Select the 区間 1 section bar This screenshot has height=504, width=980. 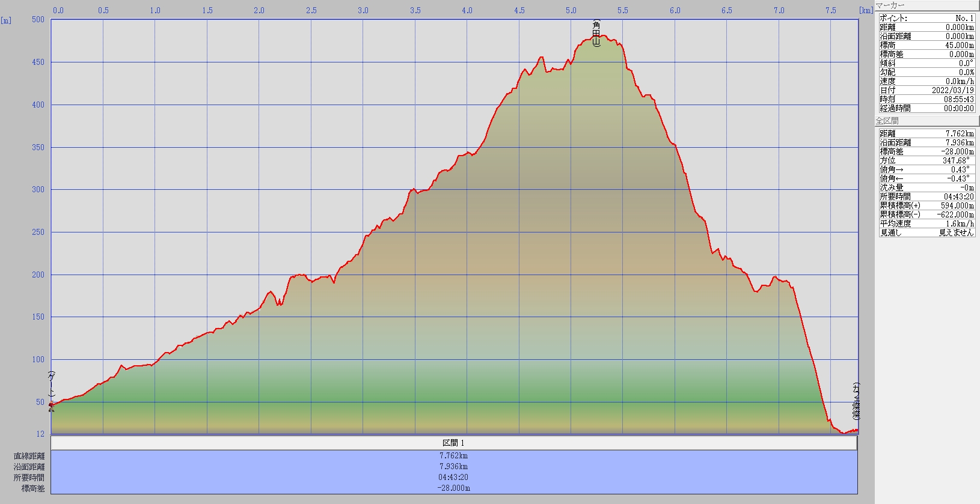tap(454, 443)
